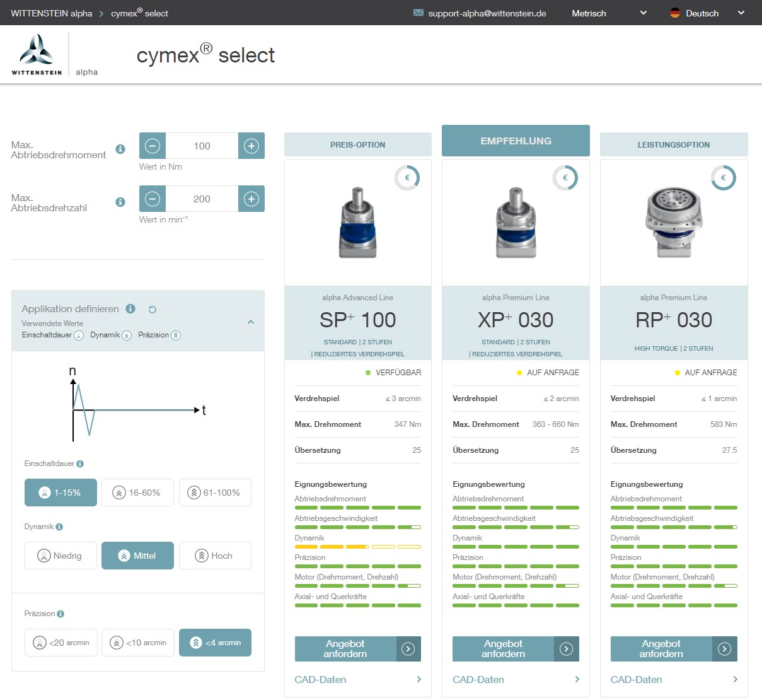Click info icon next to Präzision label
762x700 pixels.
(x=61, y=614)
